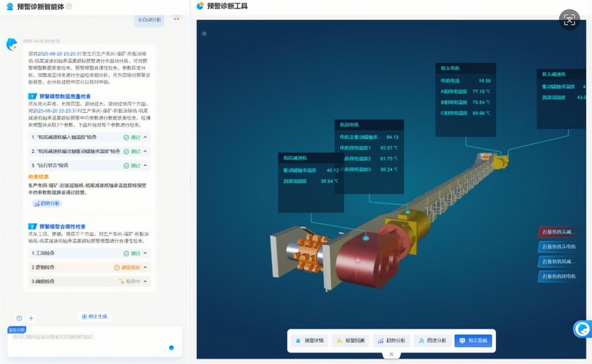Click the small info circle atop 3D view

[204, 34]
